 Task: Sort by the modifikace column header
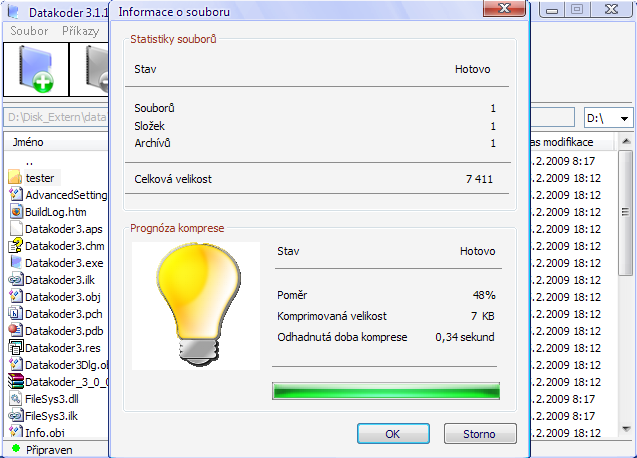click(x=573, y=142)
